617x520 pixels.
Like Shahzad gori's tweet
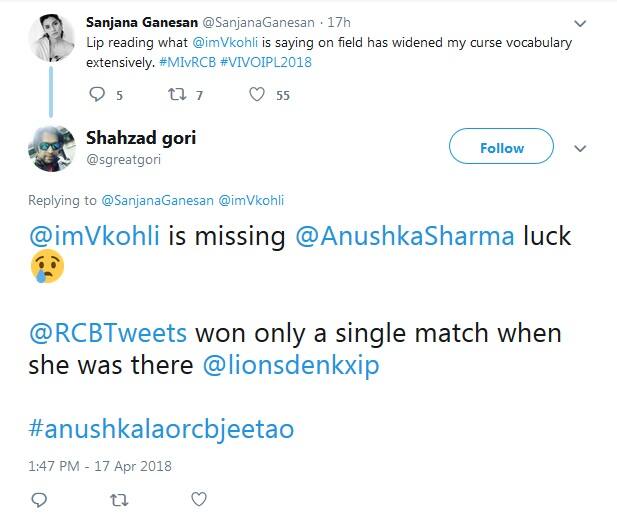click(x=199, y=499)
